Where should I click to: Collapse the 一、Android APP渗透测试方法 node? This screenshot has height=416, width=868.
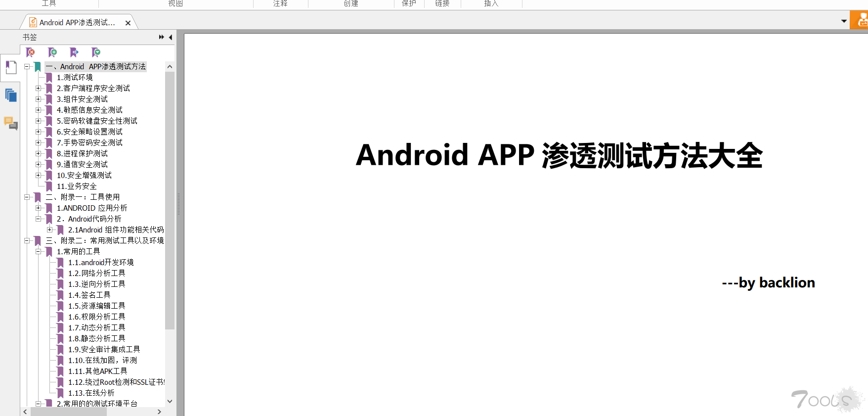tap(27, 66)
